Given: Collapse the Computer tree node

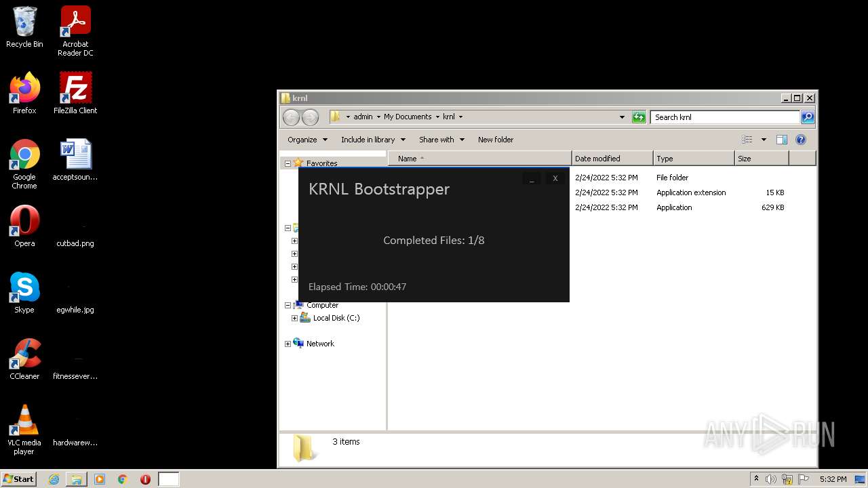Looking at the screenshot, I should point(288,306).
